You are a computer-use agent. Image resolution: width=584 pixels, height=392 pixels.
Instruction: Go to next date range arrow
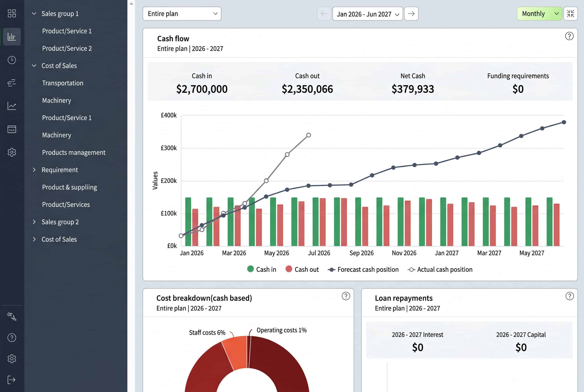411,13
